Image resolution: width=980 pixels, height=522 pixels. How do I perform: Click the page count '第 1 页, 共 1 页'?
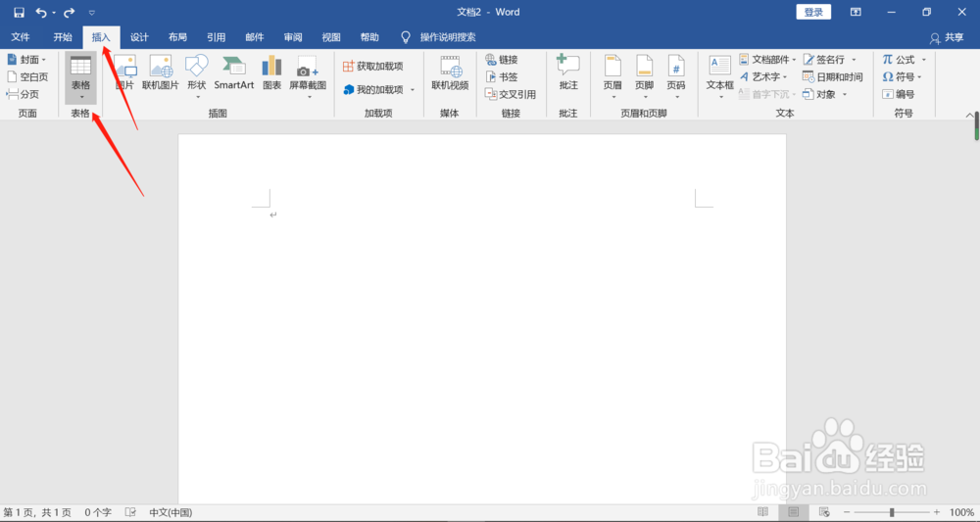click(37, 512)
